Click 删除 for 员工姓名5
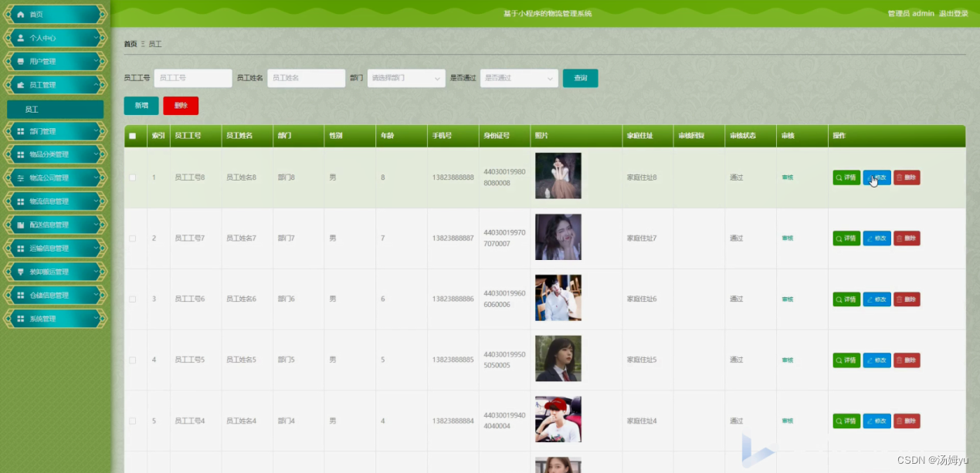The width and height of the screenshot is (980, 473). click(x=907, y=360)
